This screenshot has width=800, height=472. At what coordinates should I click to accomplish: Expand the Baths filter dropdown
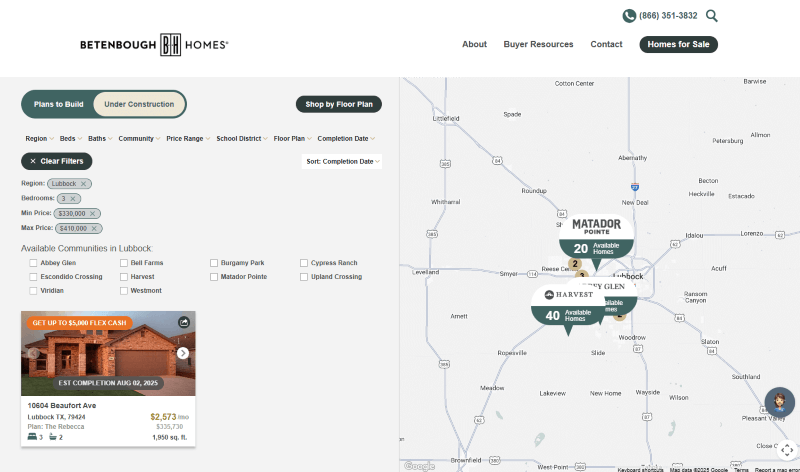pos(100,139)
